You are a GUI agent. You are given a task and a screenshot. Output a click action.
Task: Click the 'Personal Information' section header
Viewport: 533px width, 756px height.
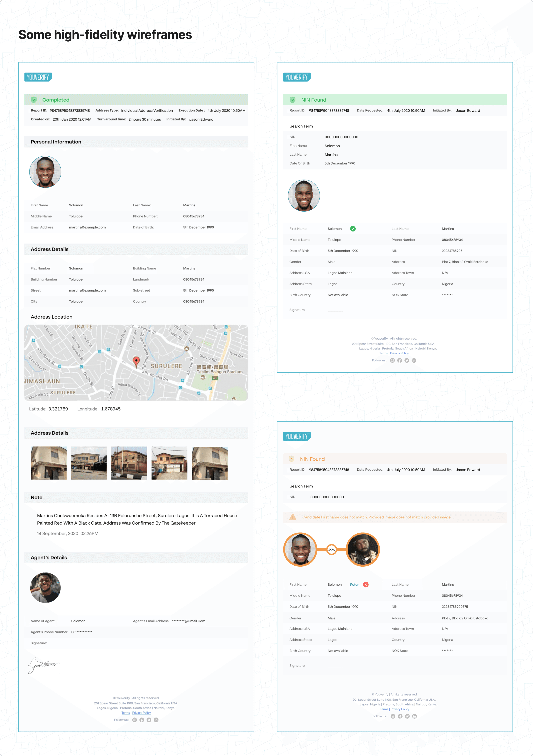click(x=136, y=142)
